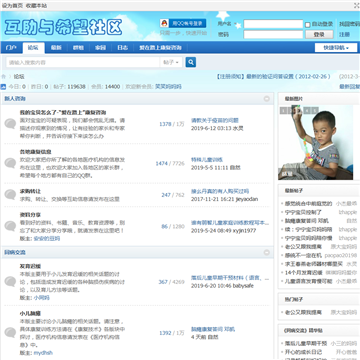The width and height of the screenshot is (360, 360).
Task: Click speech bubble icon beside 各地康复信息 forum
Action: (x=10, y=163)
